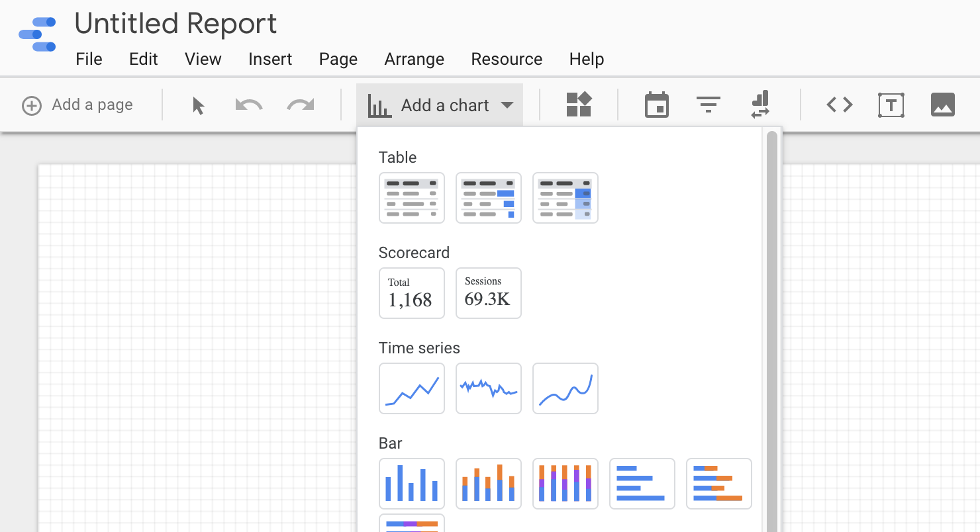980x532 pixels.
Task: Insert a filter control
Action: [708, 105]
